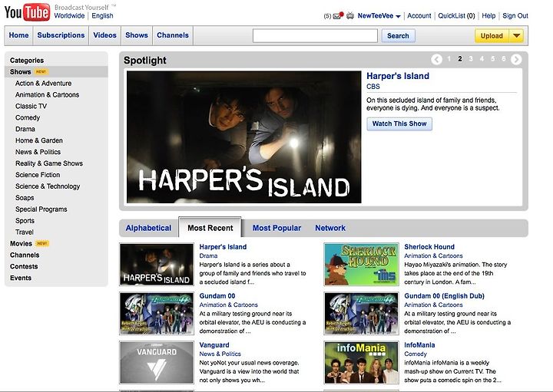Select Home & Garden category

pos(39,140)
